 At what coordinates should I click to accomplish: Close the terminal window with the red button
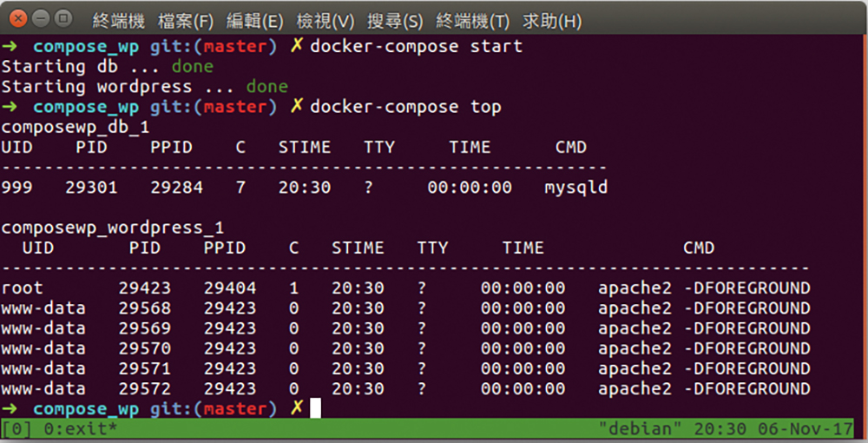(x=18, y=19)
